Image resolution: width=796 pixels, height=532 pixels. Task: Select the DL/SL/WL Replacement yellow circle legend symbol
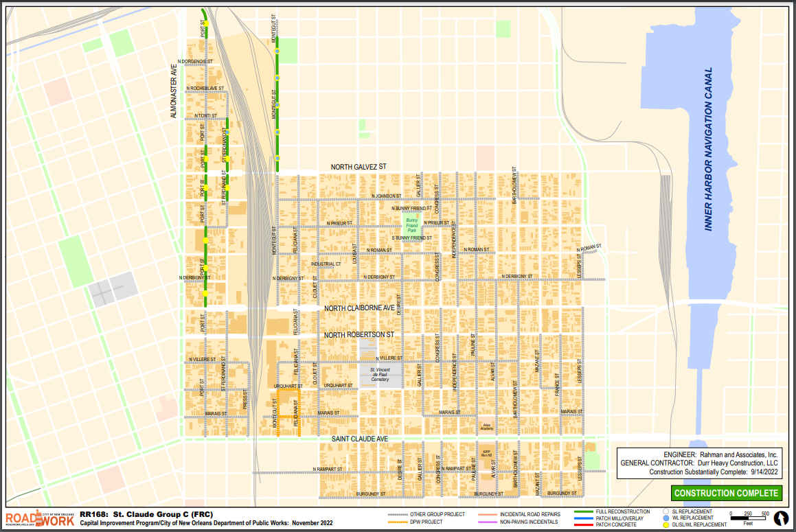[666, 525]
